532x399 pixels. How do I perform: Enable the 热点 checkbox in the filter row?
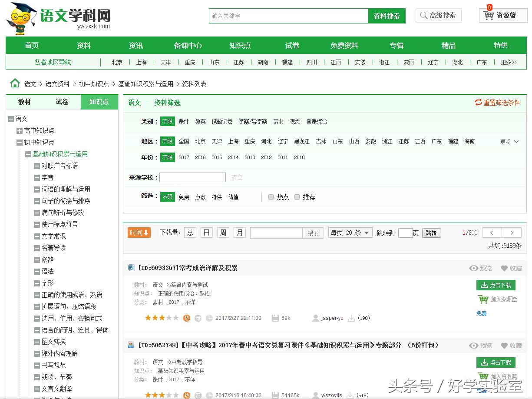point(271,197)
